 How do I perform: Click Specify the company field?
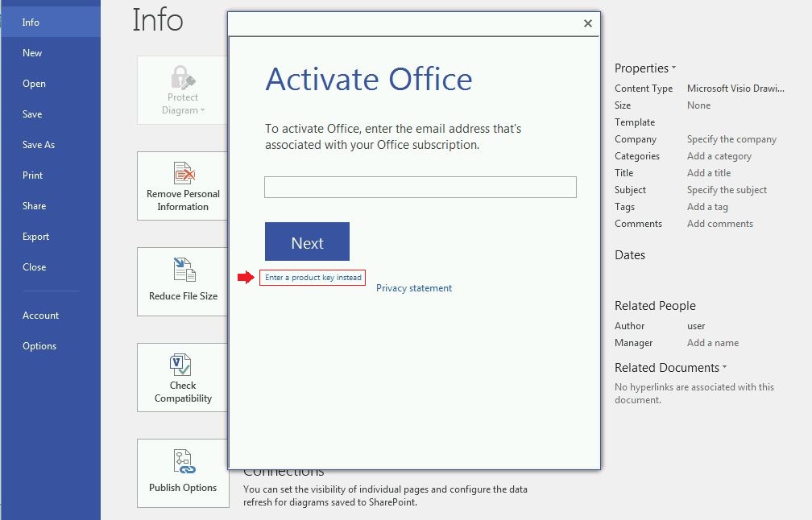731,139
